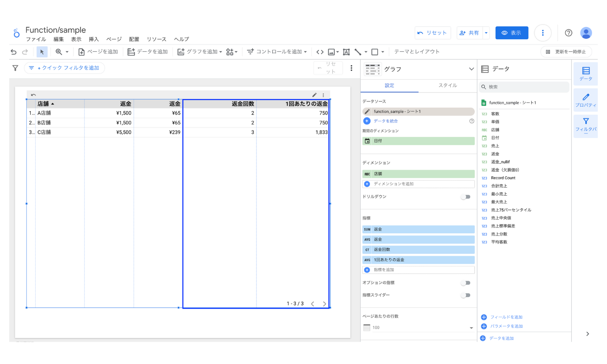Open the embed code (<>) icon

click(x=319, y=52)
